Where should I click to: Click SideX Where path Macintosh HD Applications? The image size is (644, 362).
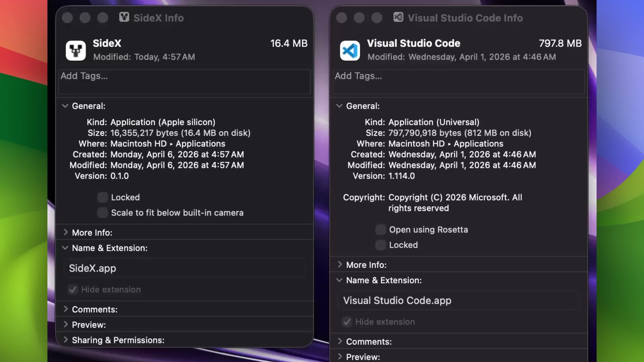168,144
